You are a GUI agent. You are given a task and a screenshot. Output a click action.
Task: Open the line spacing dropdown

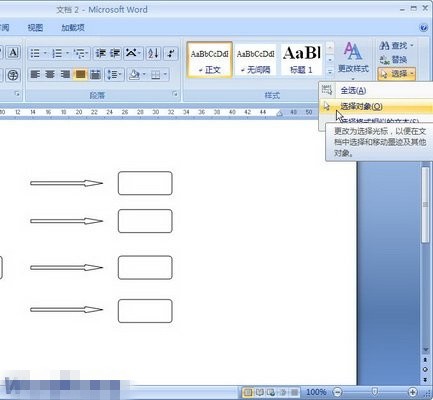(114, 74)
